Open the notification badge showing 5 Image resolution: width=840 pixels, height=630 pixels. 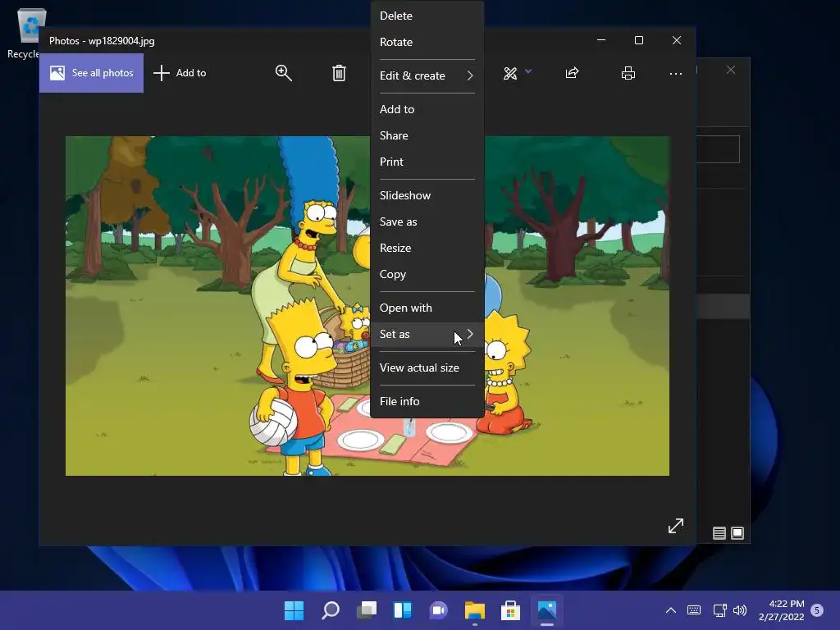817,610
